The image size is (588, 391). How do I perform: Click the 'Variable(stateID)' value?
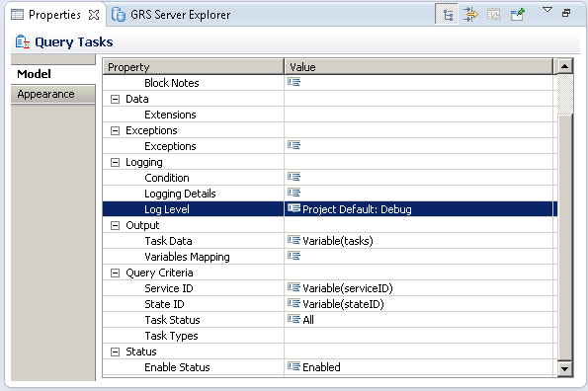click(343, 304)
